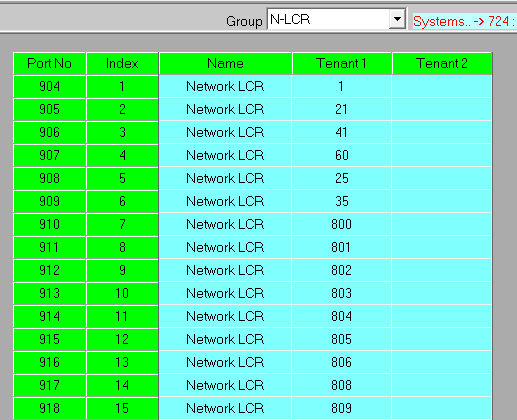Click the N-LCR group combo box field
This screenshot has width=517, height=420.
pos(336,19)
